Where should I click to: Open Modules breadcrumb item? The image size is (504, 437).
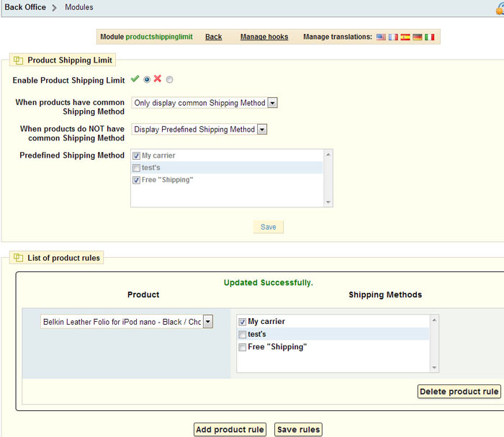pyautogui.click(x=78, y=7)
